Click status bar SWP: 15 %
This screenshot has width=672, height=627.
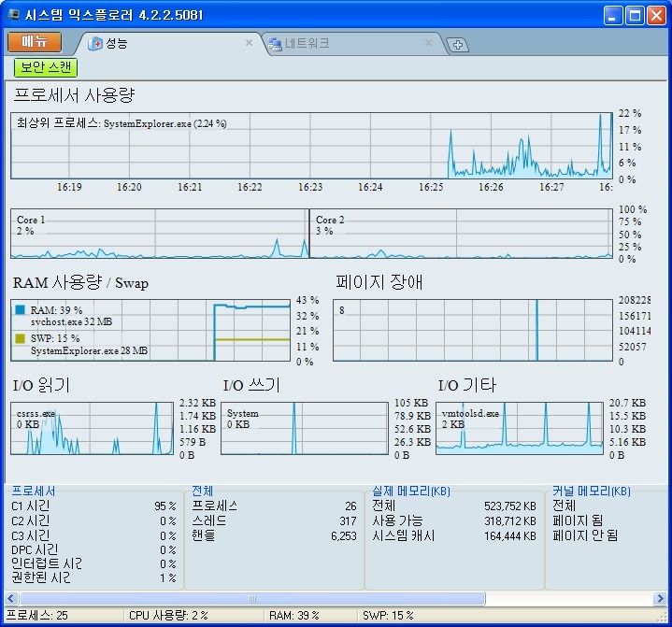(x=388, y=616)
